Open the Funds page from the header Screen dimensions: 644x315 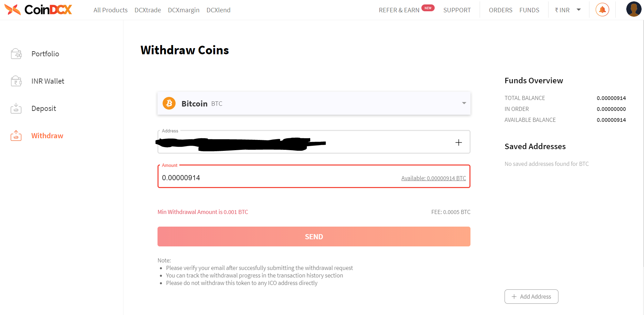pyautogui.click(x=529, y=10)
